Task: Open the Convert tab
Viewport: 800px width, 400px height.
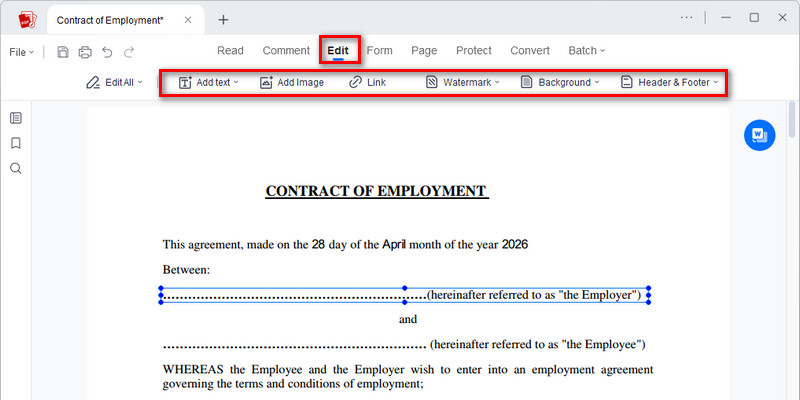Action: click(530, 51)
